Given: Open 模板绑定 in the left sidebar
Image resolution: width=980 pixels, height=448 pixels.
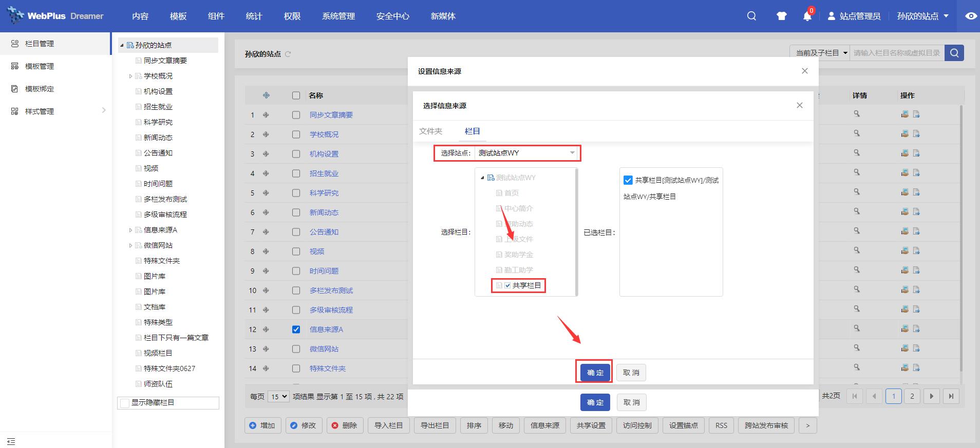Looking at the screenshot, I should pos(55,89).
